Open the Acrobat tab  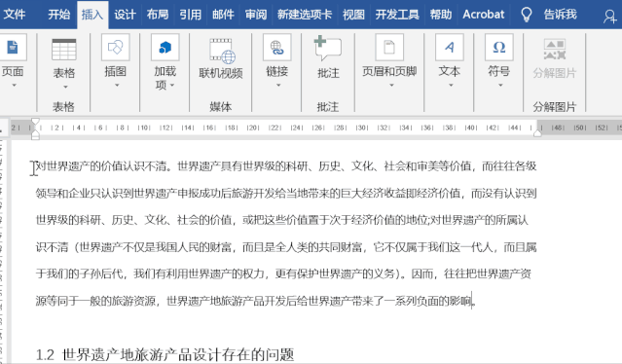point(483,15)
